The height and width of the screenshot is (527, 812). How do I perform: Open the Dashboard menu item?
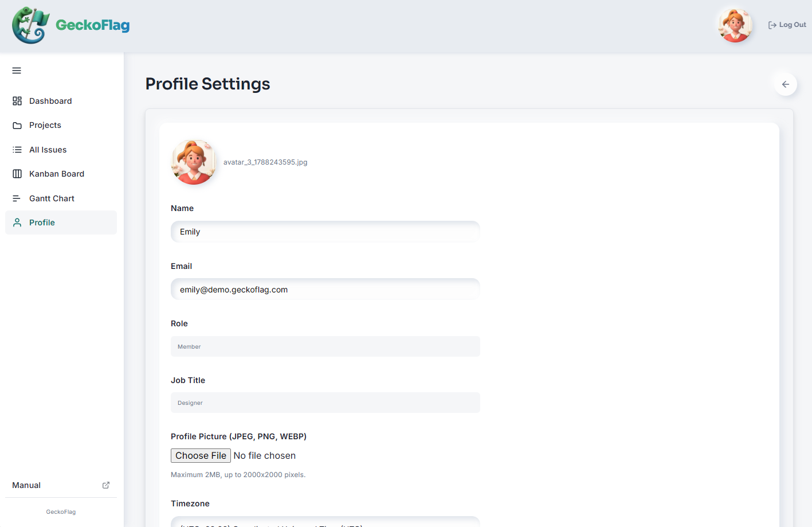pyautogui.click(x=61, y=101)
